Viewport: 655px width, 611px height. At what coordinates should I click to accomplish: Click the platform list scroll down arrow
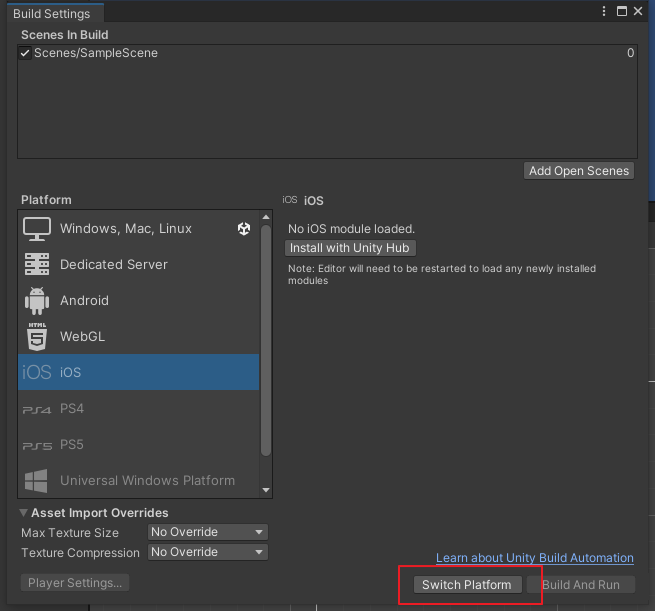click(266, 490)
